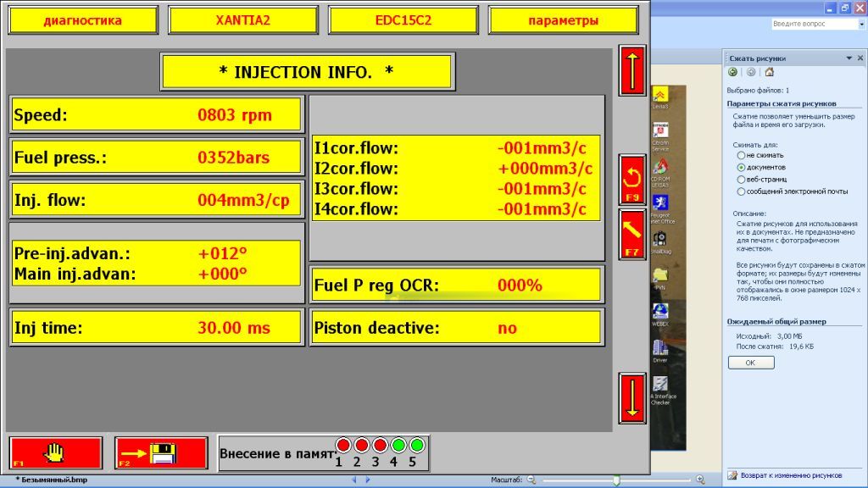
Task: Click the F9 refresh arrow button
Action: [x=632, y=180]
